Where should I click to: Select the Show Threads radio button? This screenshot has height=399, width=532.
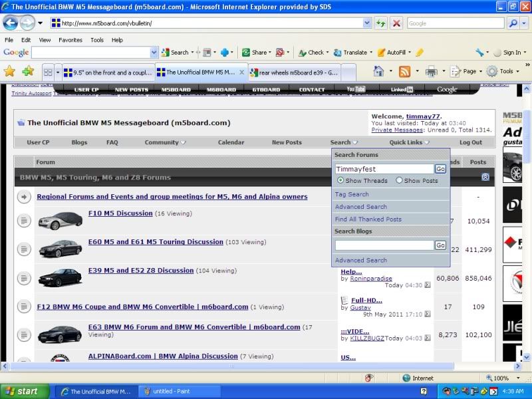(x=340, y=180)
